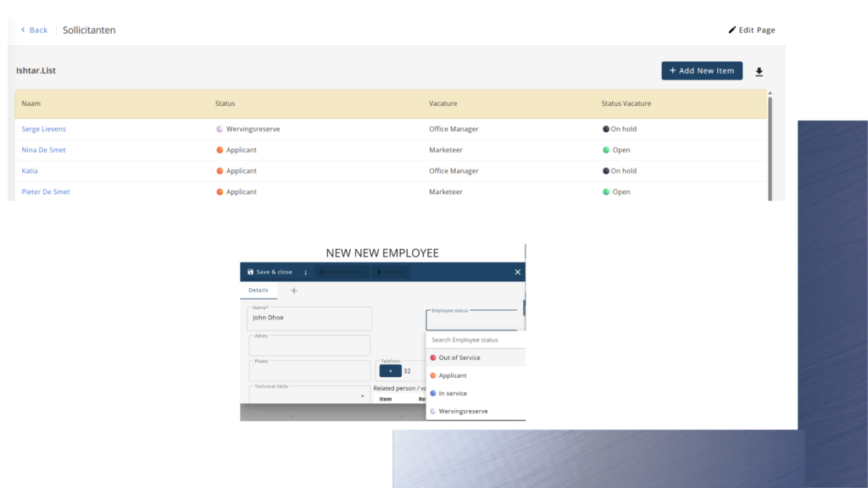Click the download icon beside Add New Item
Viewport: 868px width, 488px height.
759,72
